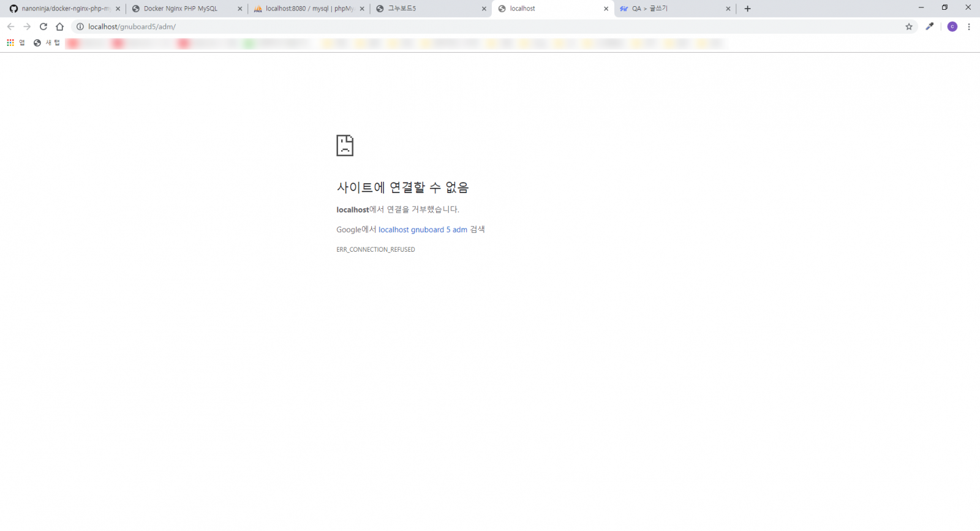Image resolution: width=980 pixels, height=531 pixels.
Task: Close the nanoninja GitHub tab
Action: 118,9
